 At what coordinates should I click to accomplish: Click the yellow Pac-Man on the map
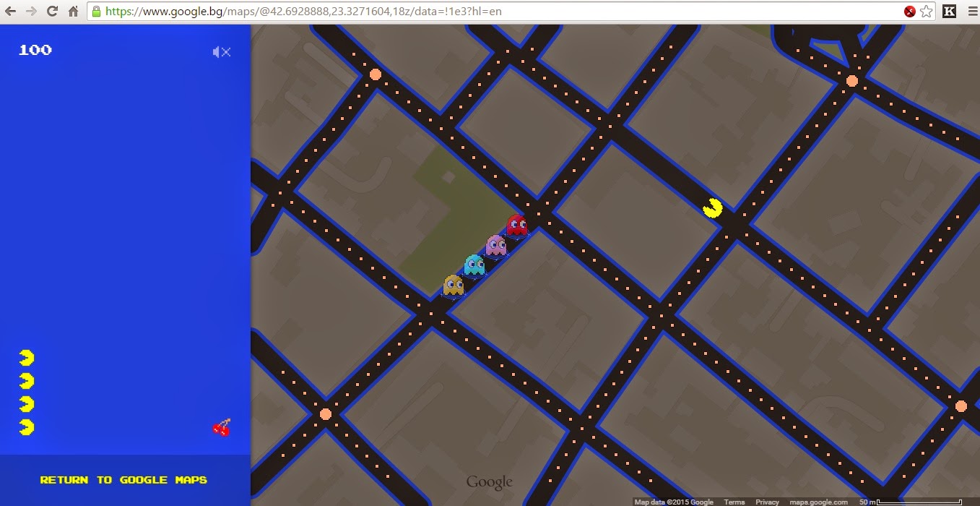tap(713, 207)
